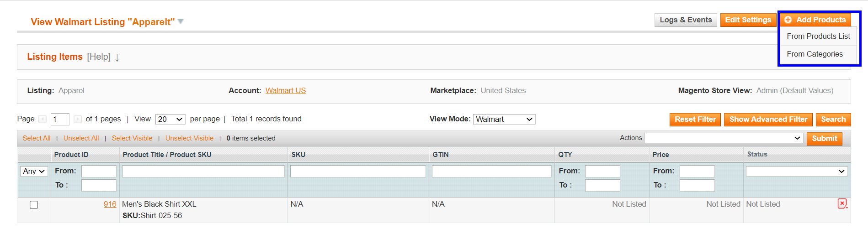868x245 pixels.
Task: Open the Actions dropdown
Action: click(723, 138)
